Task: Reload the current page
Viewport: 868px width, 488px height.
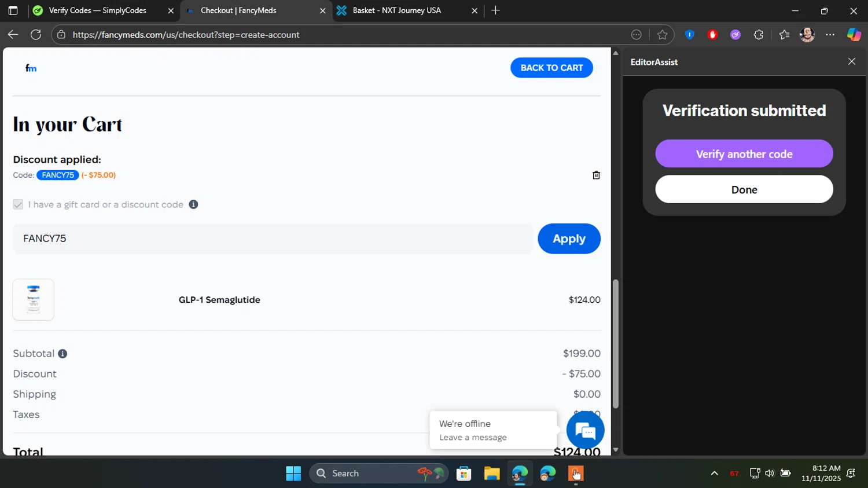Action: pos(36,35)
